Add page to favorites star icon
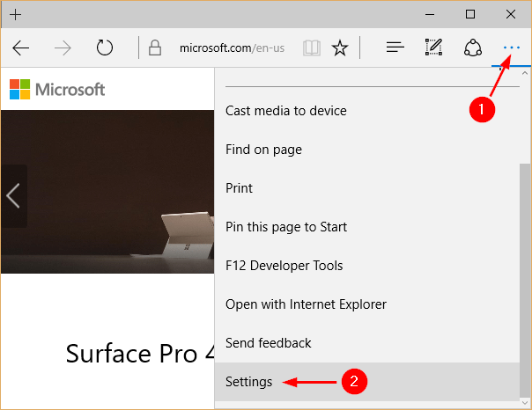Viewport: 532px width, 410px height. pyautogui.click(x=339, y=48)
